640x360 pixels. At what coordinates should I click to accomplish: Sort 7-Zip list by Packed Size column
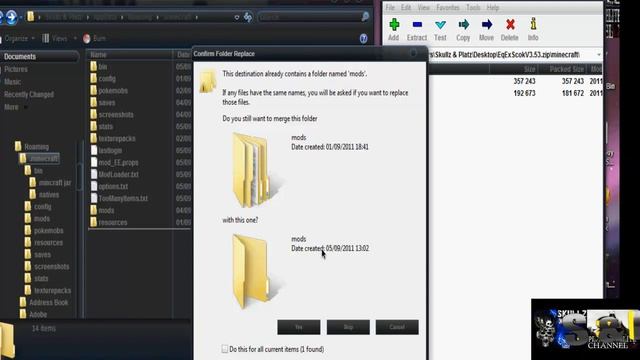(x=562, y=69)
